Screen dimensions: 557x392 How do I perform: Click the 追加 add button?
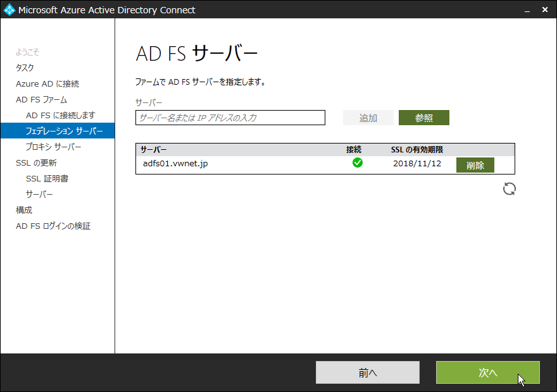tap(368, 118)
